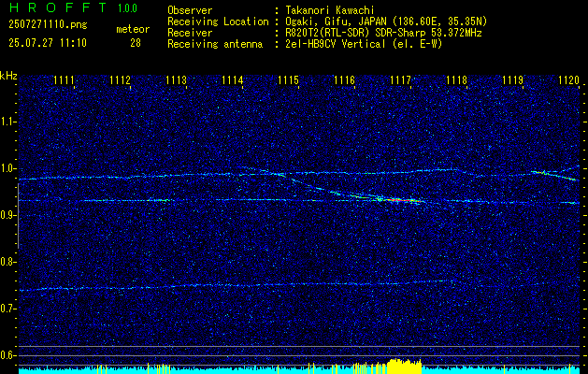Image resolution: width=588 pixels, height=374 pixels.
Task: Click the Observer field label
Action: (x=190, y=10)
